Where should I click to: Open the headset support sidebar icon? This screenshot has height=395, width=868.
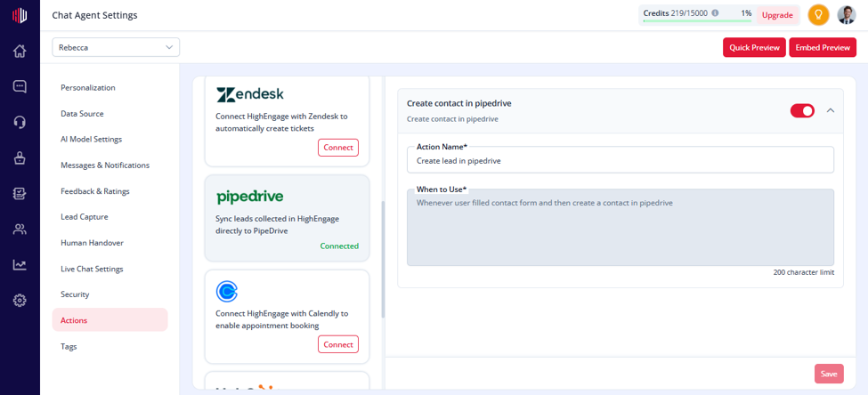20,122
